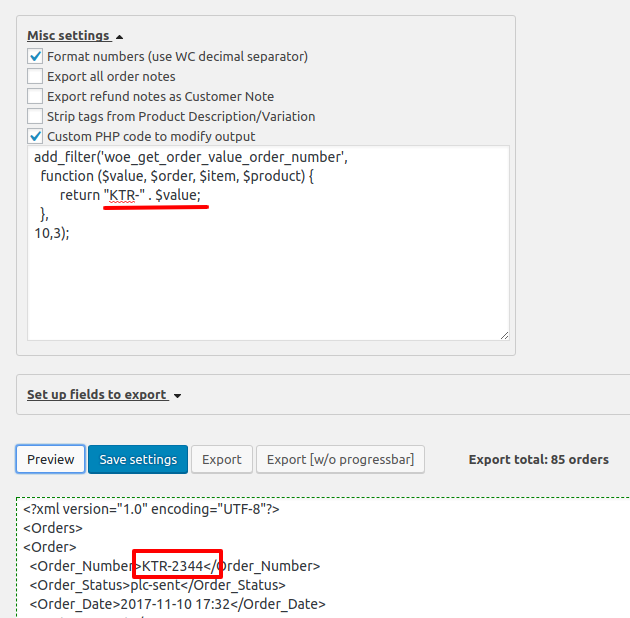
Task: Click the add_filter line in PHP code box
Action: 190,157
